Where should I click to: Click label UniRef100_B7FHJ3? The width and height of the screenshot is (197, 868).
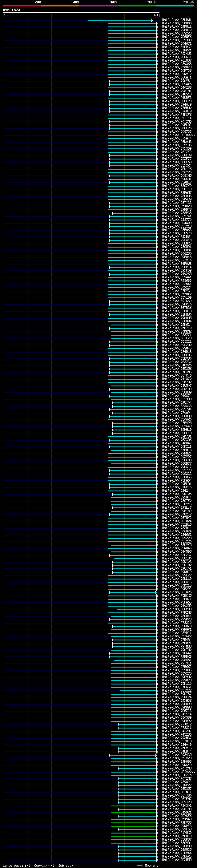click(x=177, y=450)
